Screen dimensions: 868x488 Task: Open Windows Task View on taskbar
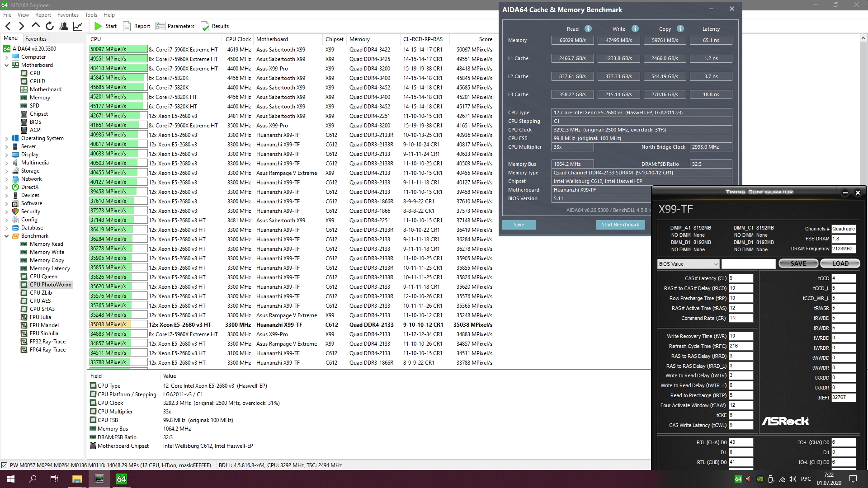[x=54, y=479]
